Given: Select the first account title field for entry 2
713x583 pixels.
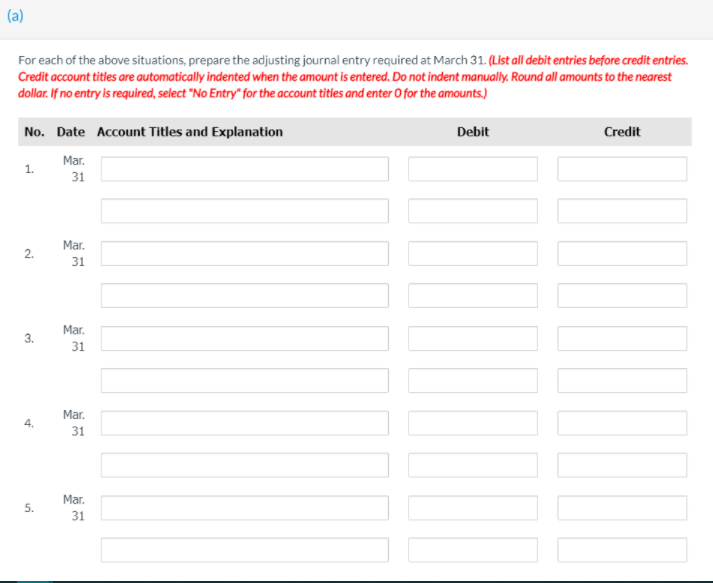Looking at the screenshot, I should 245,253.
